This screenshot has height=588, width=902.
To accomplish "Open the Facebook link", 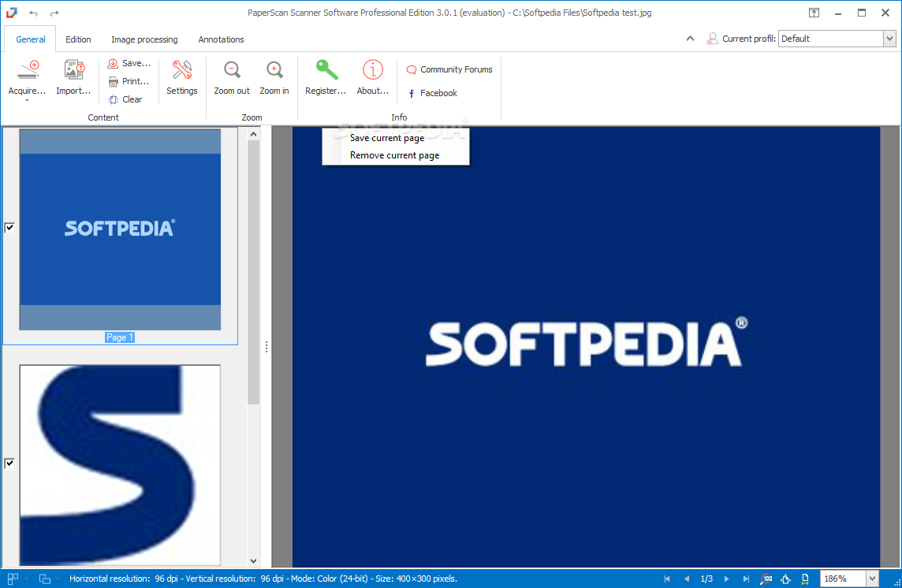I will tap(433, 93).
